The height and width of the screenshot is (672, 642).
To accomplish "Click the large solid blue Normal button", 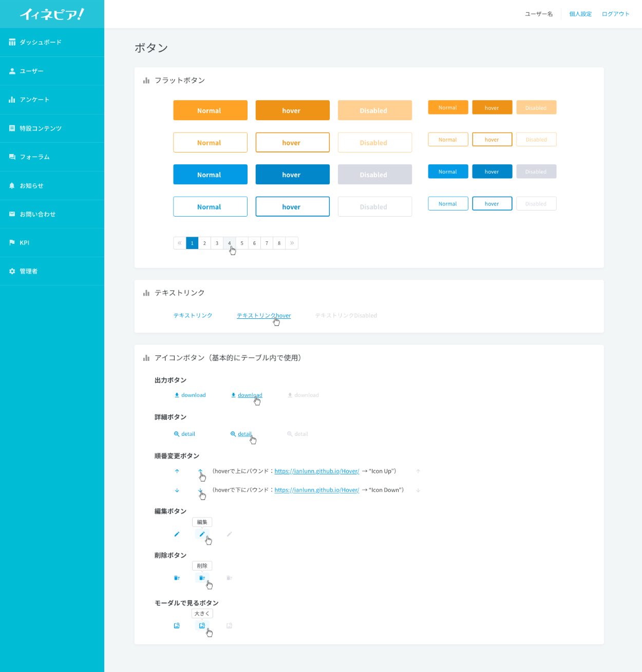I will [x=210, y=175].
